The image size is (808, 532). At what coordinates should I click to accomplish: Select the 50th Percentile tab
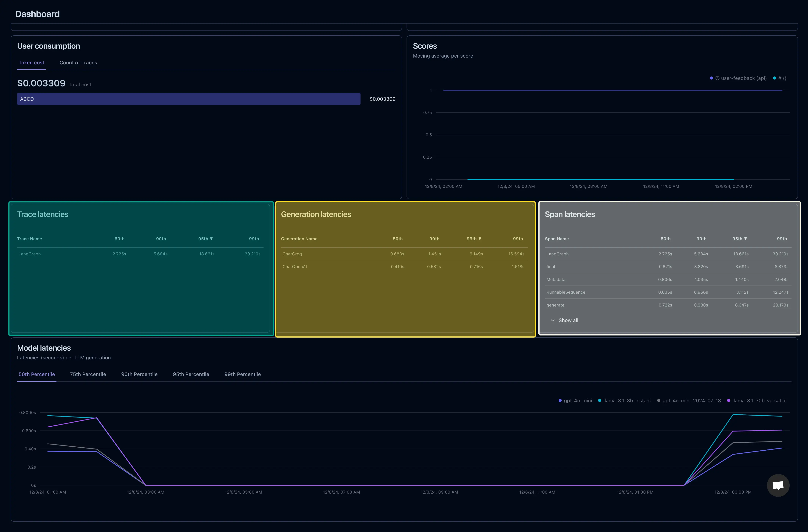[x=37, y=374]
